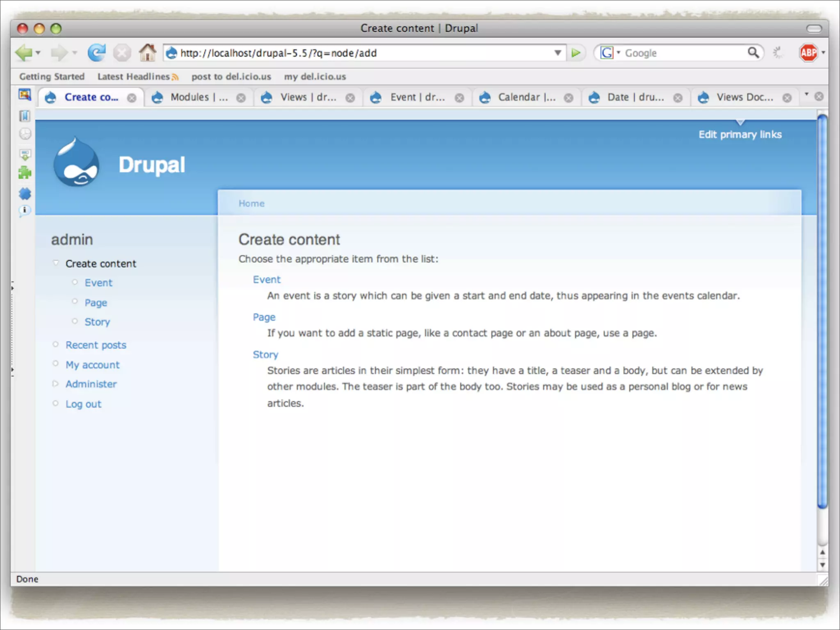Click the Drupal site name link
Image resolution: width=840 pixels, height=630 pixels.
(x=152, y=165)
